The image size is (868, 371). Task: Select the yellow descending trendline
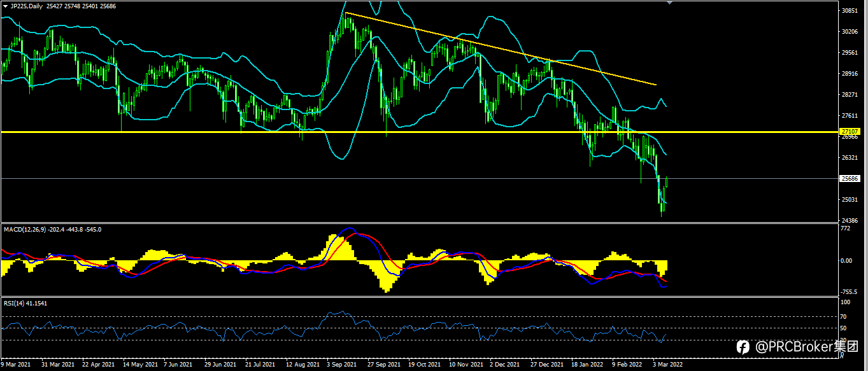pos(500,48)
